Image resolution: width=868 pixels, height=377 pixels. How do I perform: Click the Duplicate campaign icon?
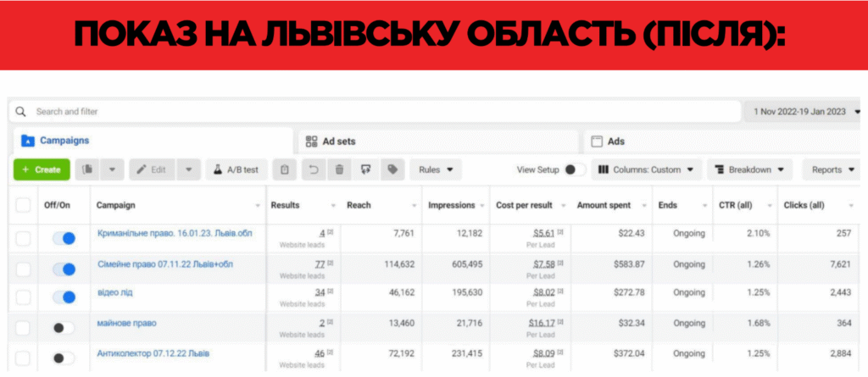87,170
